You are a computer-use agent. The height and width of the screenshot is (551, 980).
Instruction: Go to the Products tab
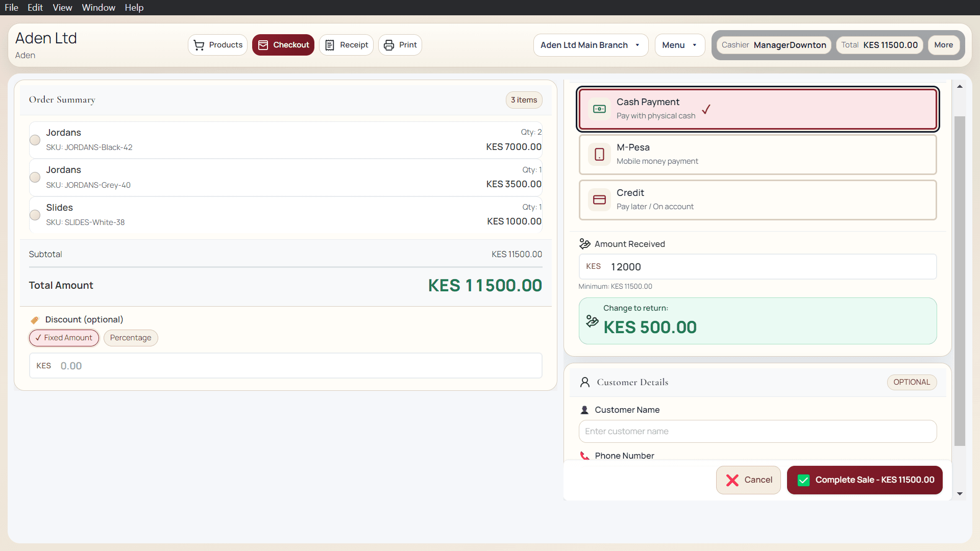tap(218, 45)
